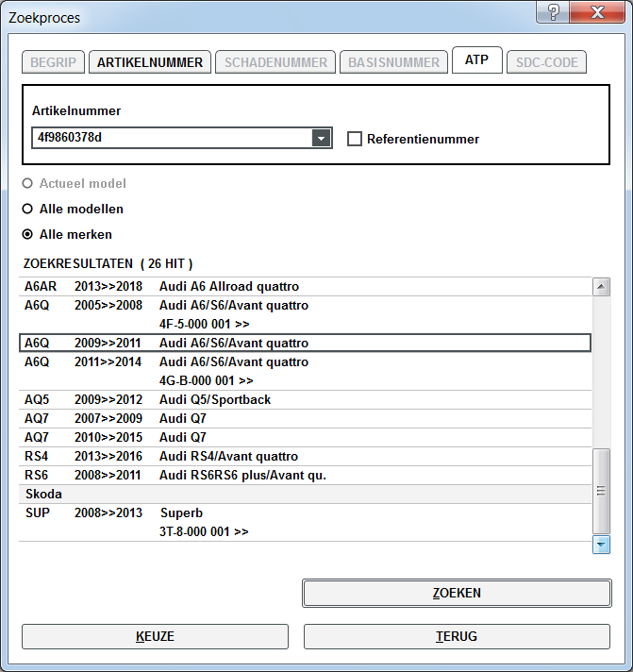Click the KEUZE button

pos(155,636)
